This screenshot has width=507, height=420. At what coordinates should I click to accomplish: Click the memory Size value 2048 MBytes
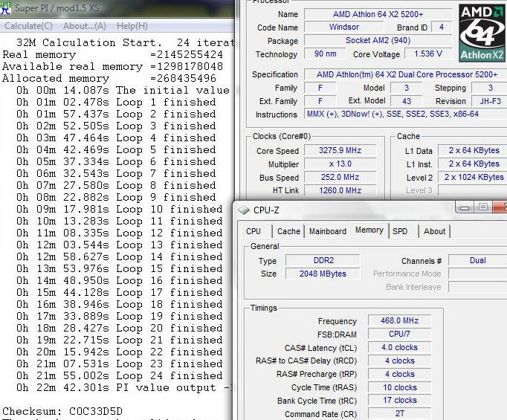click(x=323, y=274)
